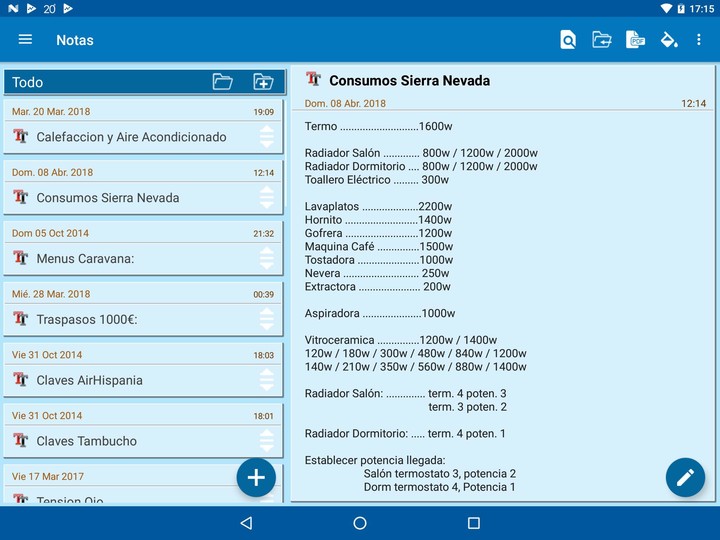Image resolution: width=720 pixels, height=540 pixels.
Task: Add new folder icon in Todo header
Action: (263, 82)
